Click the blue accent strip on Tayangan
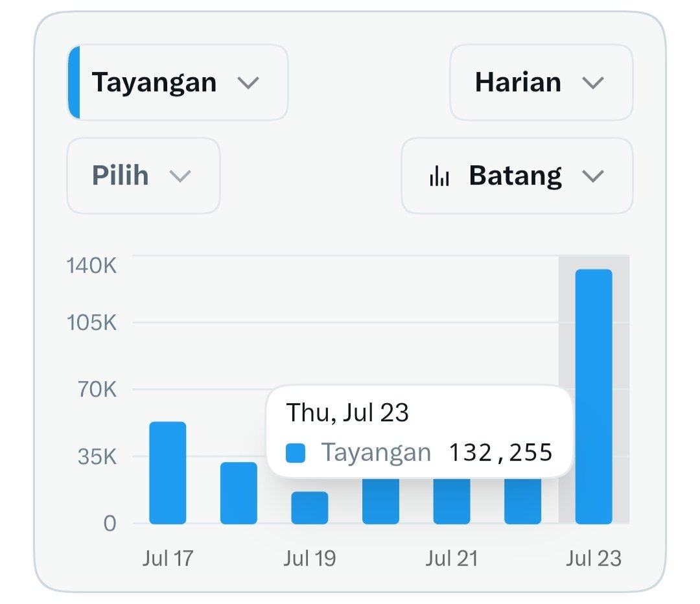This screenshot has height=604, width=700. [x=74, y=82]
